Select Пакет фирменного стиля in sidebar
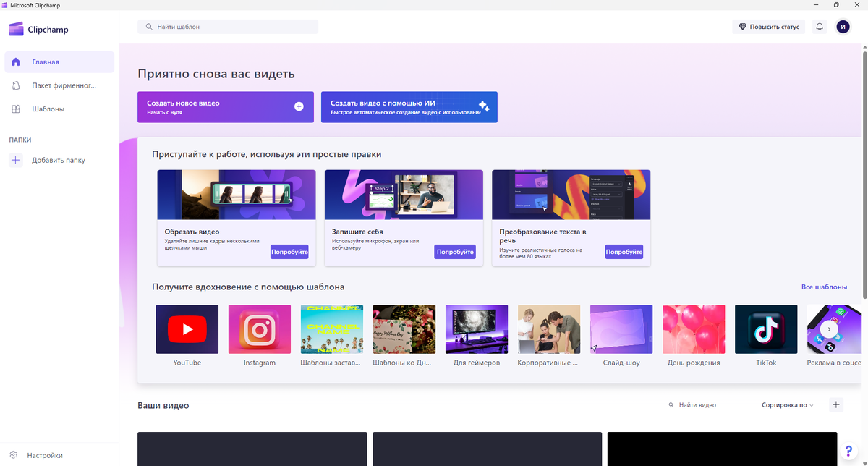The width and height of the screenshot is (868, 466). [59, 85]
